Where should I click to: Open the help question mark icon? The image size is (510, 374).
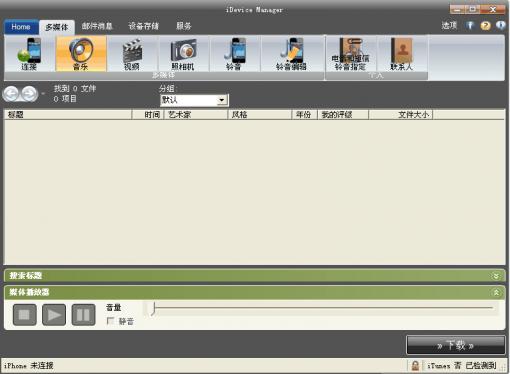tap(485, 25)
